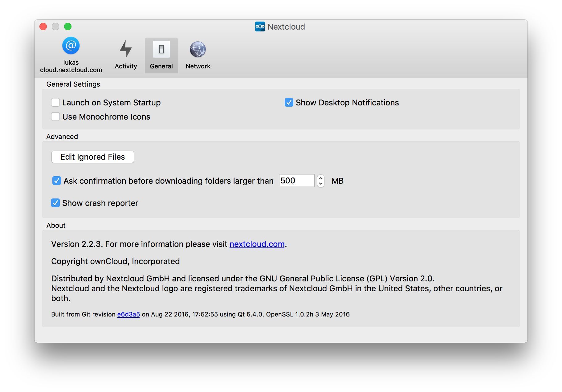The image size is (562, 392).
Task: Follow the Git revision e6d3a5 link
Action: (128, 314)
